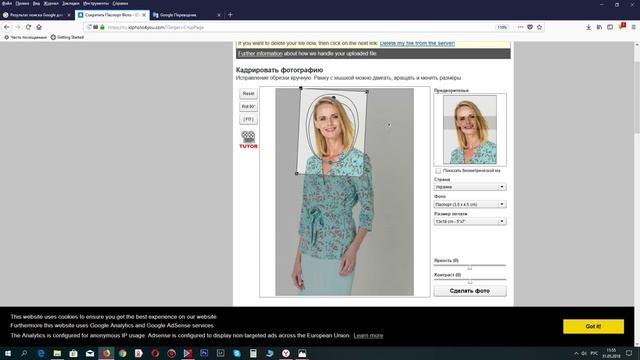Open the library bookshelf icon
Image resolution: width=640 pixels, height=360 pixels.
coord(599,27)
